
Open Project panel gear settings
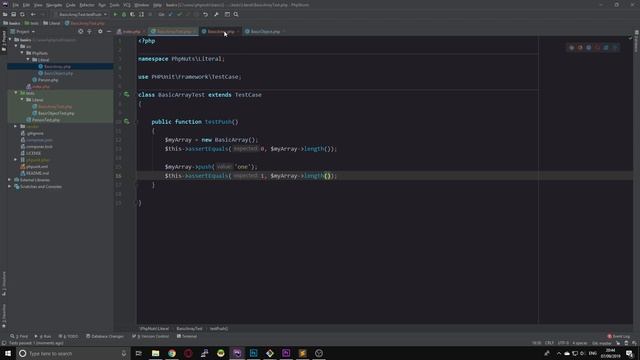point(100,31)
